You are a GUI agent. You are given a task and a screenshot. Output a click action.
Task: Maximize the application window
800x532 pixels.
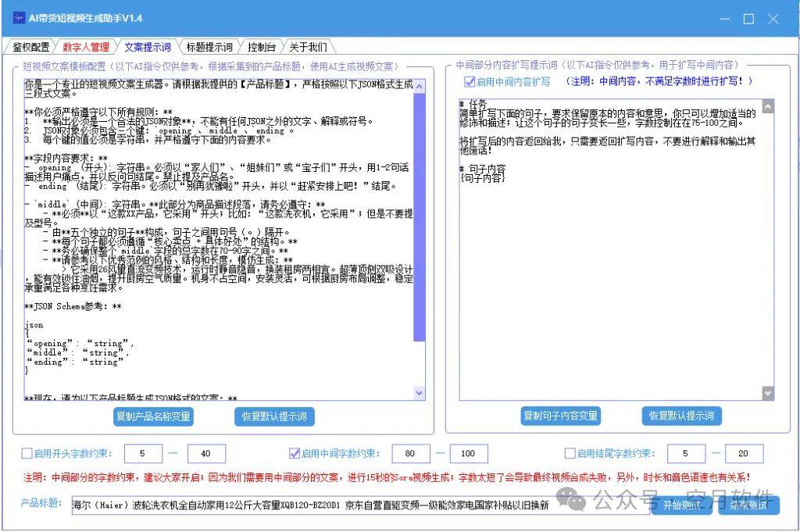click(x=748, y=19)
